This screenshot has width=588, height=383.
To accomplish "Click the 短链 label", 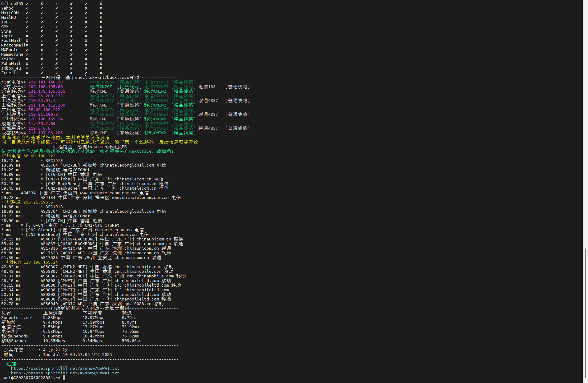I will click(12, 364).
